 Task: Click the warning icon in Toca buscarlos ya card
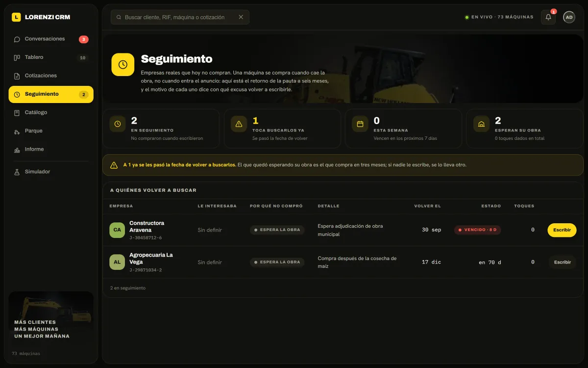pos(239,124)
